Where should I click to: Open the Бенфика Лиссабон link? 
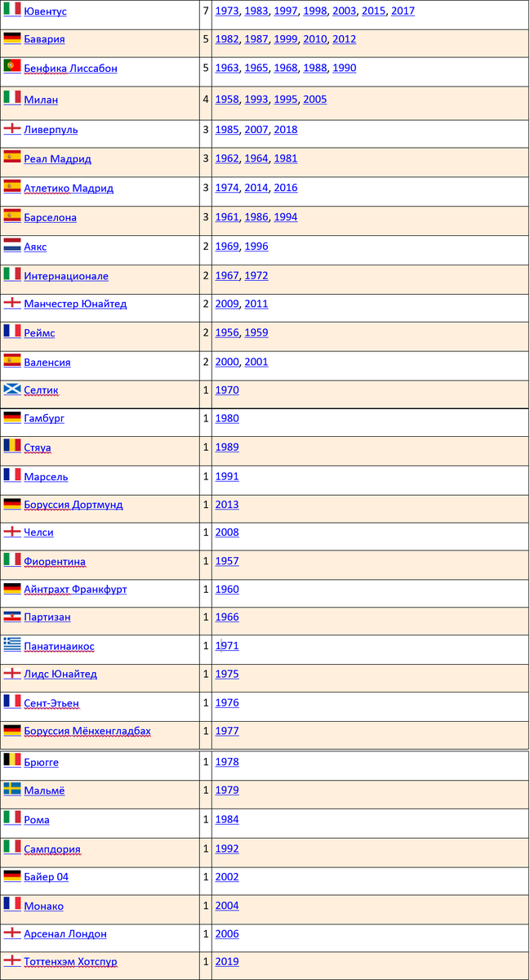pos(71,69)
